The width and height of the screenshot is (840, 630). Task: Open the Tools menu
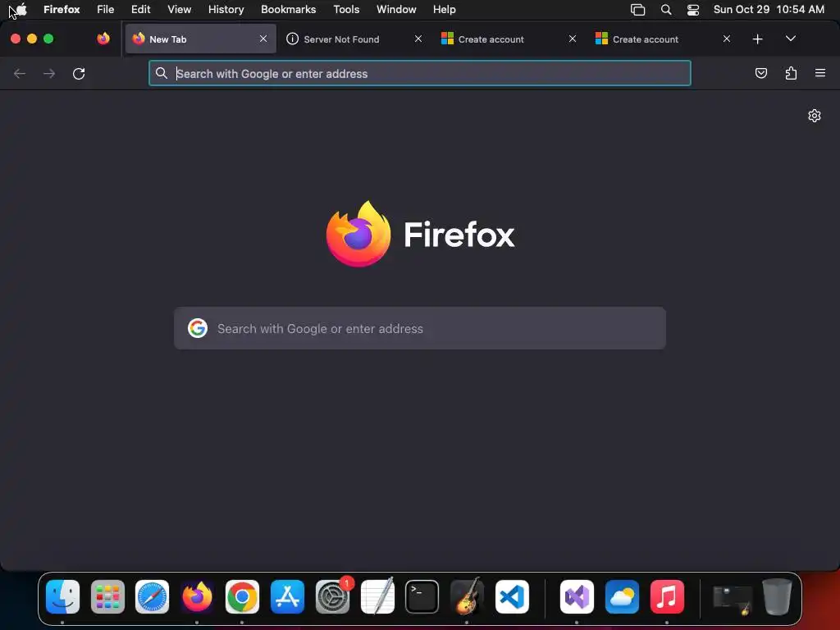(x=346, y=9)
